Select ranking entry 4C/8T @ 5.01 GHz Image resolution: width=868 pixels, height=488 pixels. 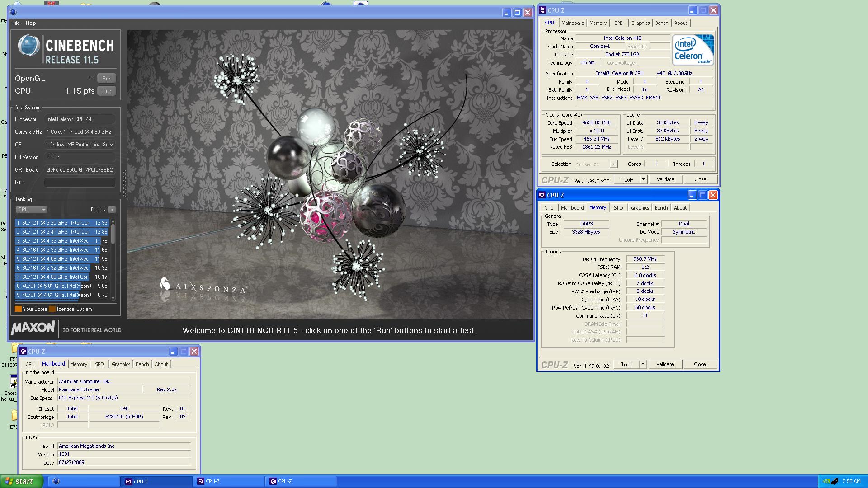[62, 286]
